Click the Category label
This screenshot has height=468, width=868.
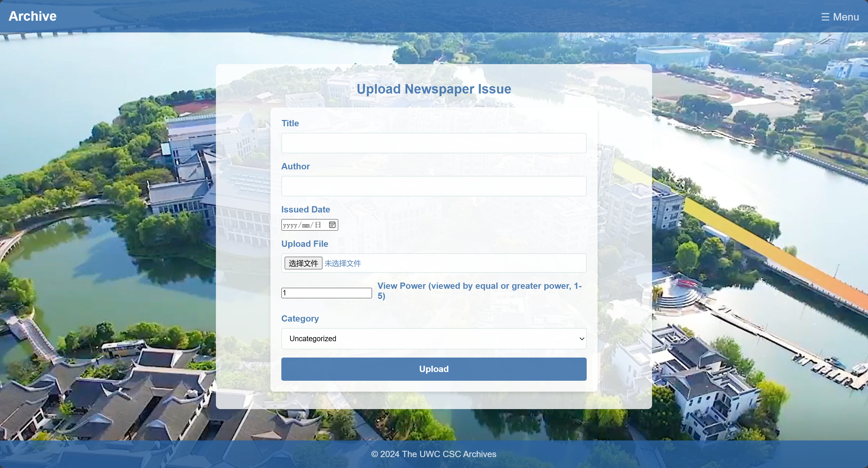click(300, 319)
